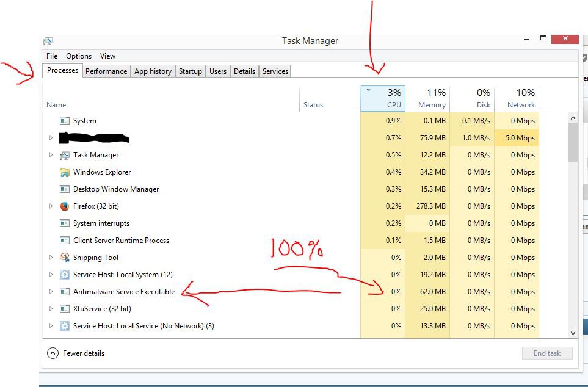The height and width of the screenshot is (387, 588).
Task: Open the File menu
Action: (x=52, y=56)
